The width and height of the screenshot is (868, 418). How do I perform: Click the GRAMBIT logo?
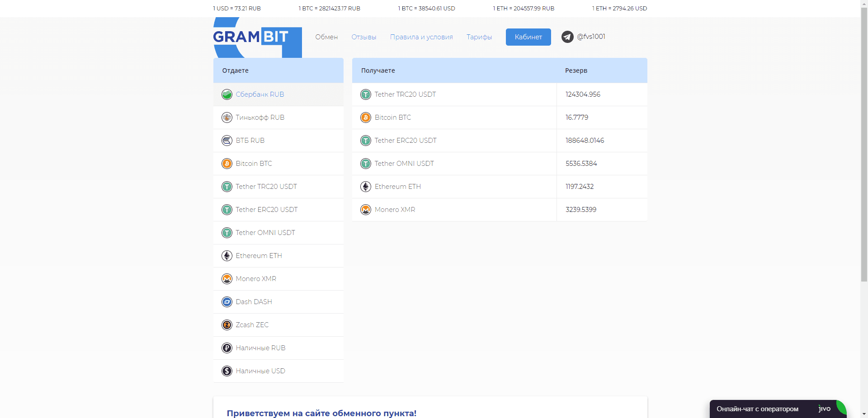point(257,38)
